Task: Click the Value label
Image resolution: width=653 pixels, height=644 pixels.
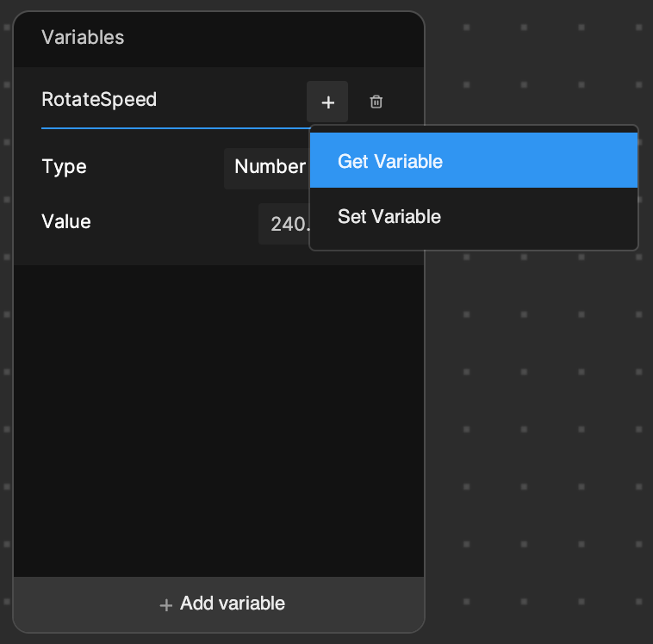Action: 66,221
